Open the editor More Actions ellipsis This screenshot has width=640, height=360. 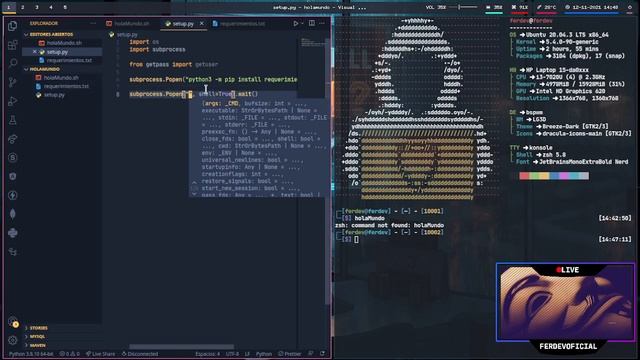(322, 24)
